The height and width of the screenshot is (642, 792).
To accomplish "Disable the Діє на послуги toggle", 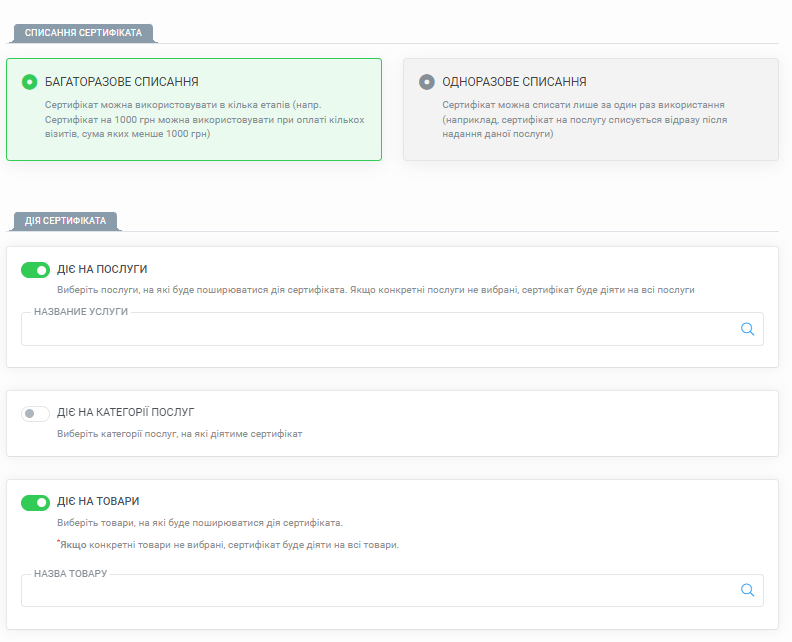I will pyautogui.click(x=35, y=270).
